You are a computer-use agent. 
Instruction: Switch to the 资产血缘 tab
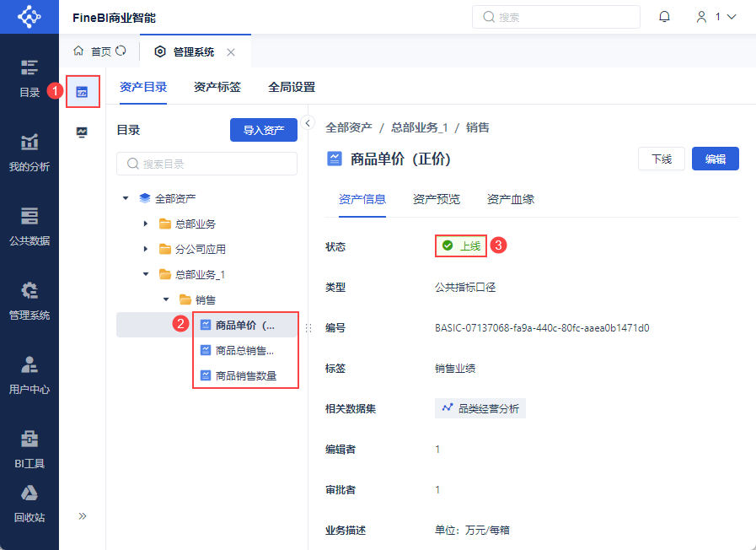511,199
